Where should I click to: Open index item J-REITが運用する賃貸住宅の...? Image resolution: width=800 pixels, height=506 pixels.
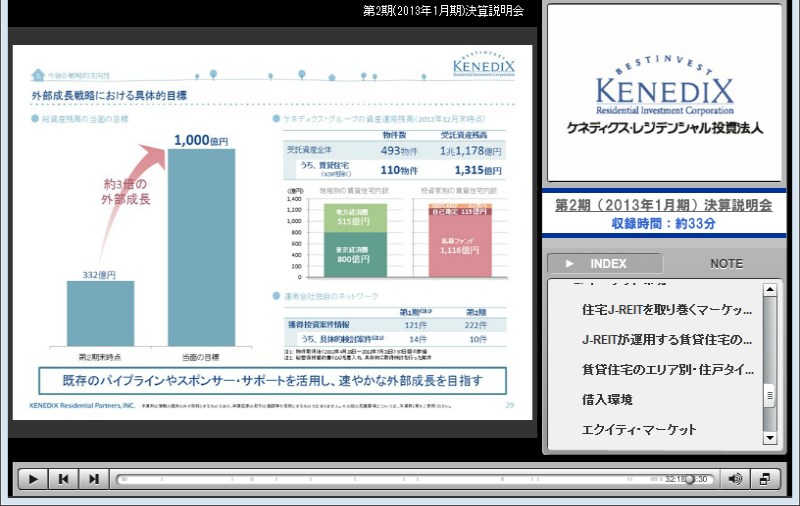point(666,340)
